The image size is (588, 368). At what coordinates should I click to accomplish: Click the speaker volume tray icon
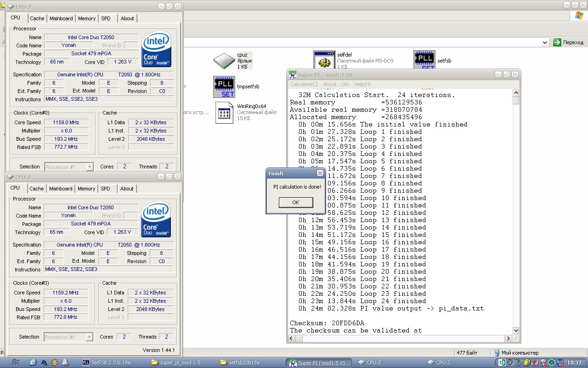coord(510,362)
